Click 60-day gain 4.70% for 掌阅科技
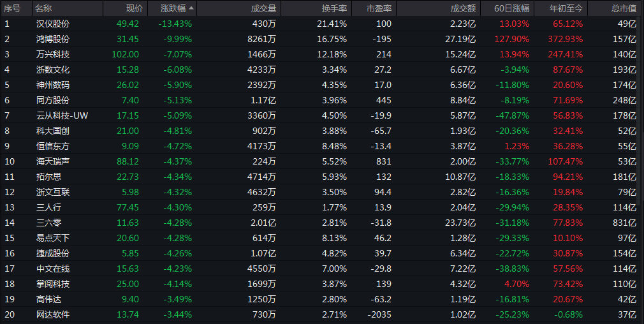The width and height of the screenshot is (644, 324). (x=517, y=284)
